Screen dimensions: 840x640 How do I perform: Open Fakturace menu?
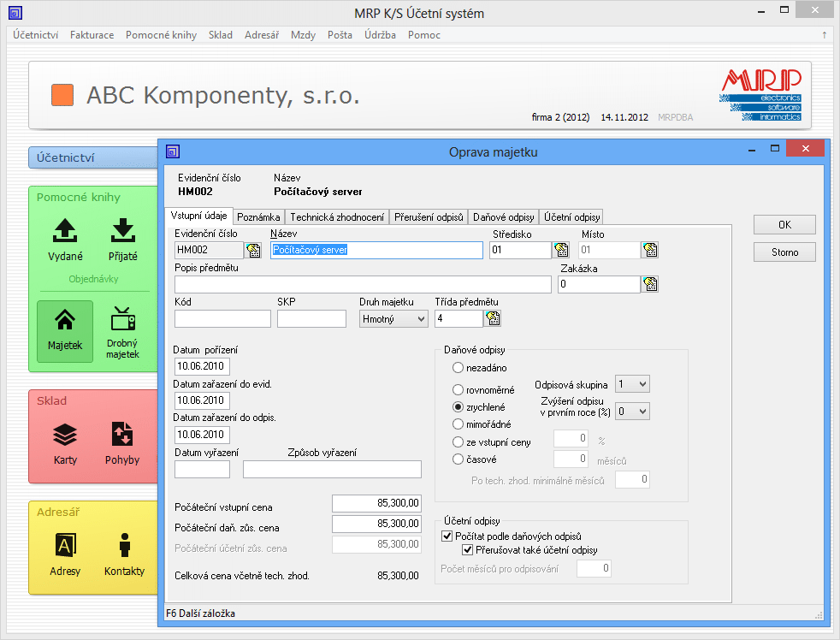pos(92,35)
